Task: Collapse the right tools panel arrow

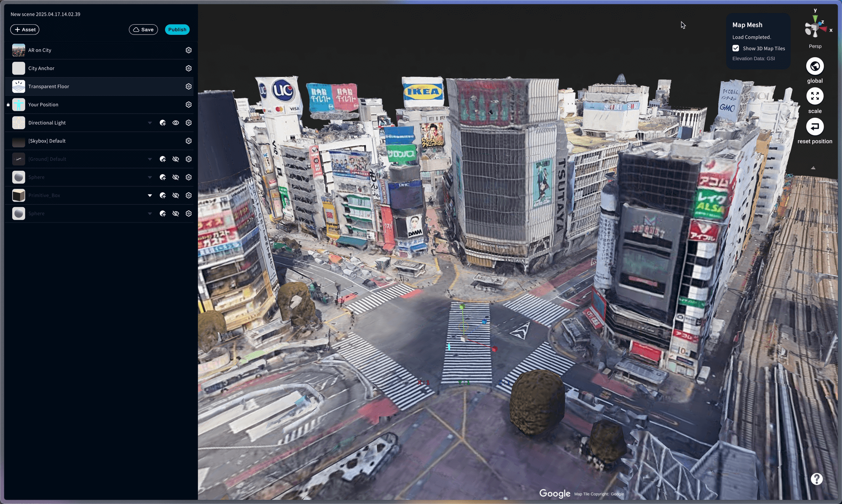Action: [813, 168]
